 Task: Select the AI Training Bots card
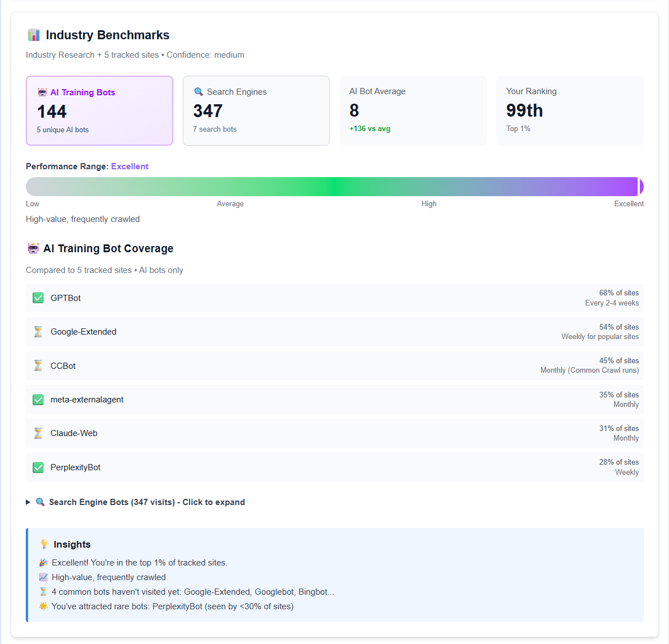coord(99,110)
